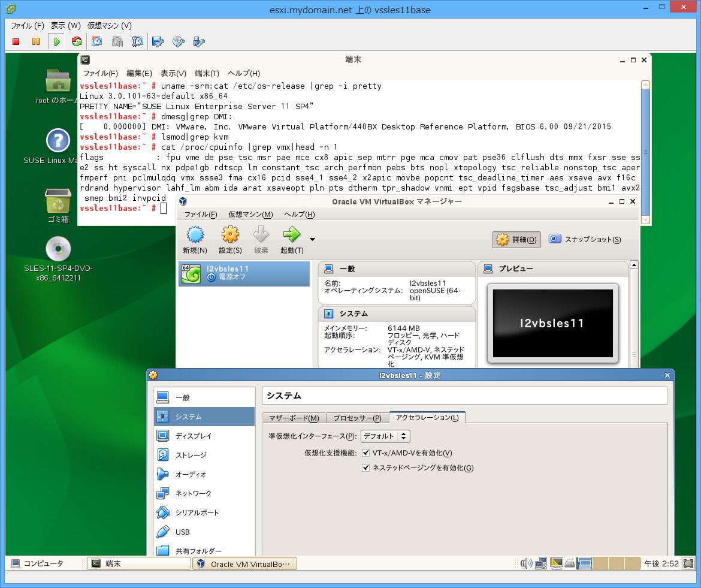701x588 pixels.
Task: Select the Display (ディスプレイ) settings category
Action: tap(204, 436)
